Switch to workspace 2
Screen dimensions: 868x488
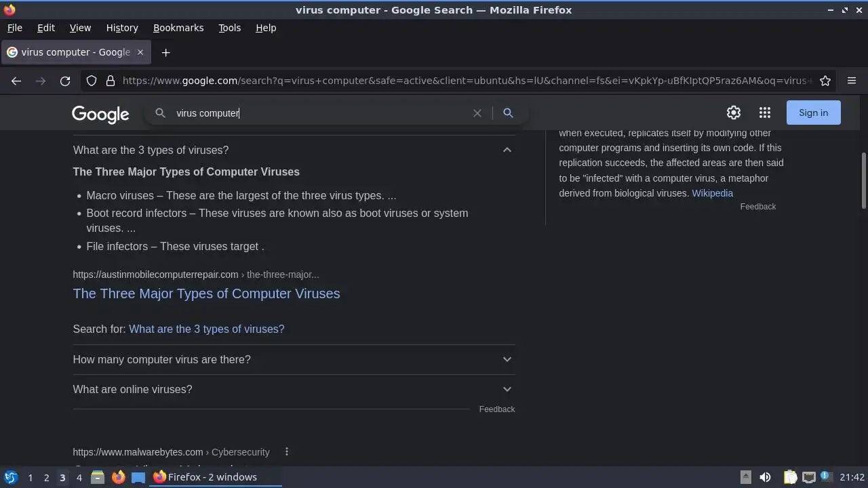[46, 477]
